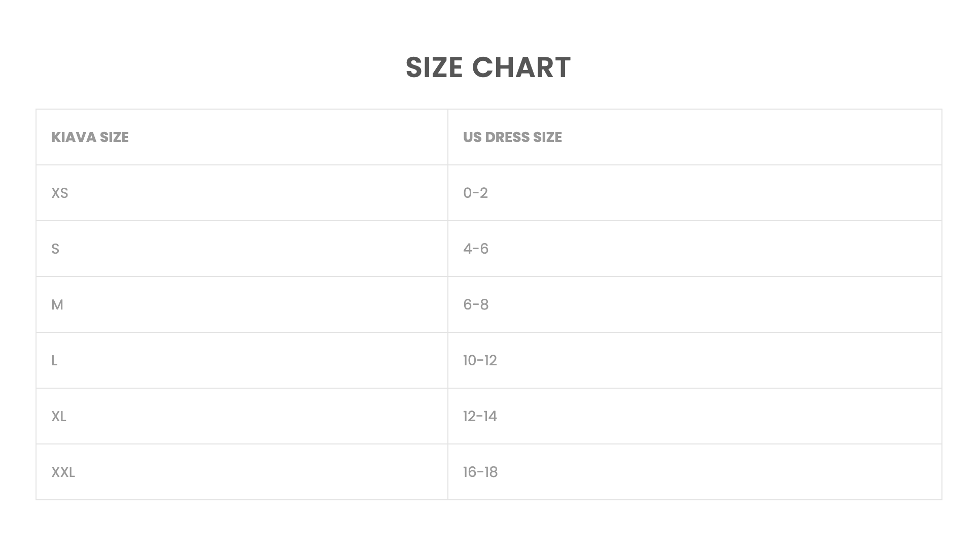Image resolution: width=980 pixels, height=549 pixels.
Task: Choose the Kiava size matching dress size 4-6
Action: 55,249
